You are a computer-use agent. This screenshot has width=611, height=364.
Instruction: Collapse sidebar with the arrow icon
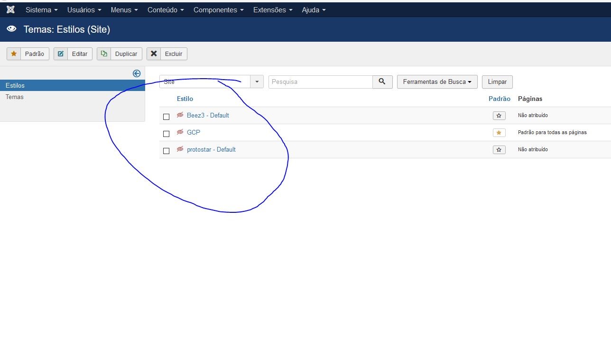pyautogui.click(x=137, y=73)
